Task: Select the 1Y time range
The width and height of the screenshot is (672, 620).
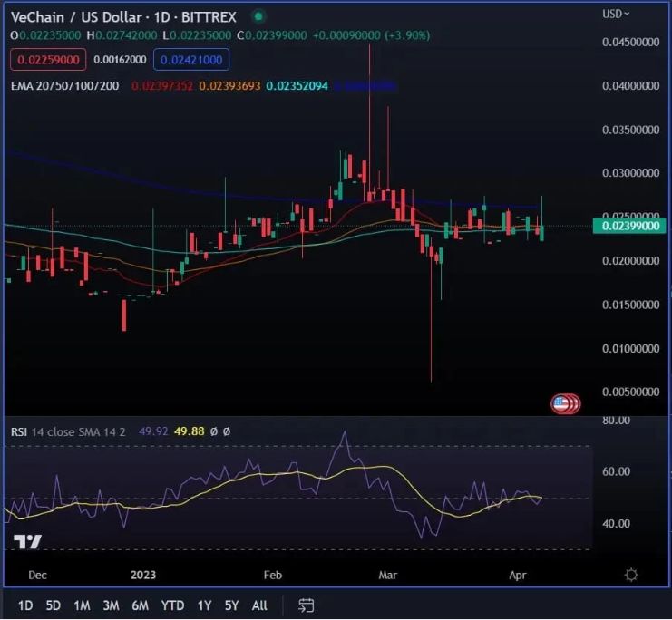Action: point(204,605)
